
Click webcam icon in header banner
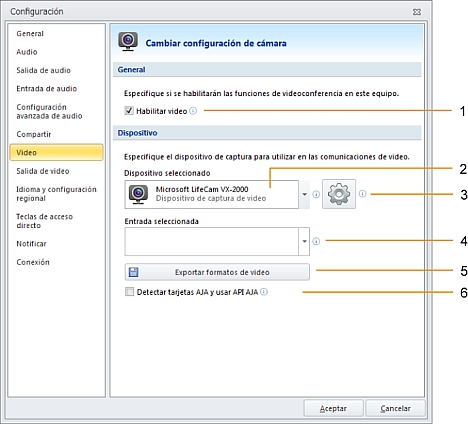(x=128, y=42)
